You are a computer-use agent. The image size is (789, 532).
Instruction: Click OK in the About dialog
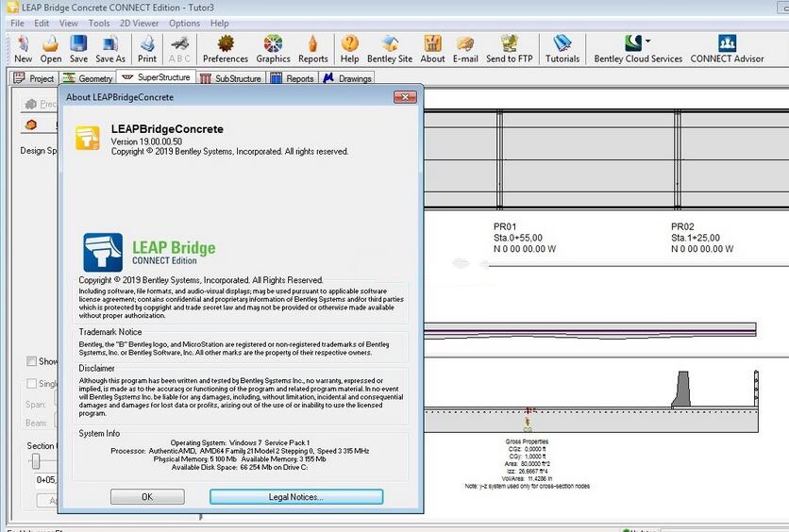coord(147,497)
